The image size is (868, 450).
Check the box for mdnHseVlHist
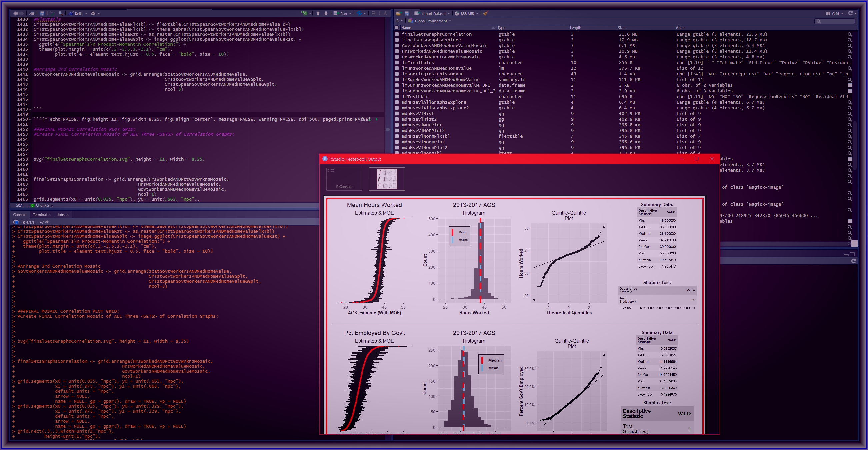point(397,114)
